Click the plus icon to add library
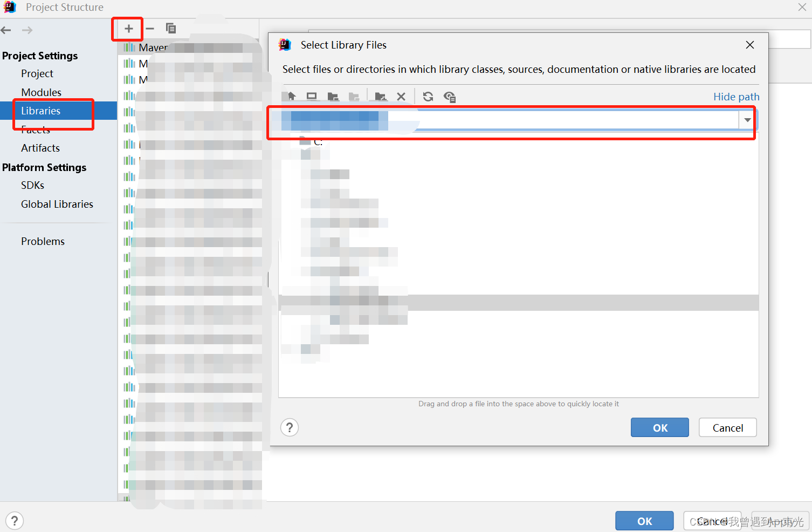812x532 pixels. [x=128, y=29]
